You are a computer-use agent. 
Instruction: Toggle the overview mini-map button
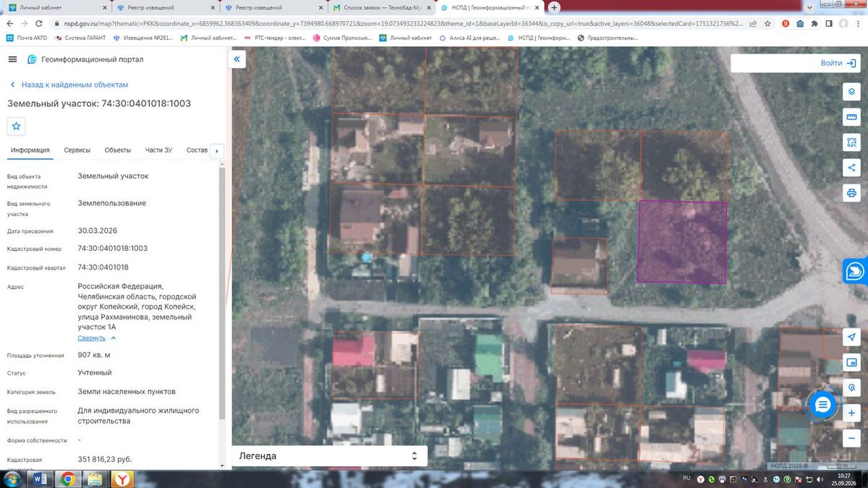click(x=852, y=363)
